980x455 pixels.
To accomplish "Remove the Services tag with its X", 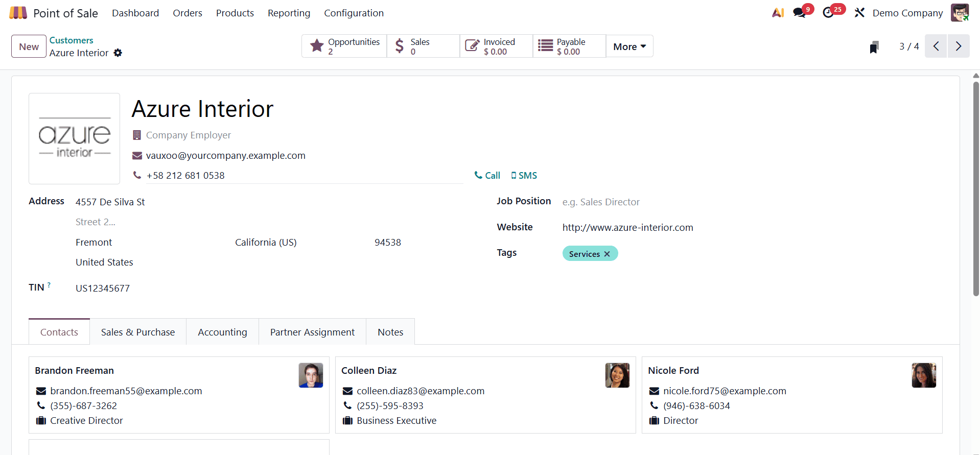I will (607, 254).
